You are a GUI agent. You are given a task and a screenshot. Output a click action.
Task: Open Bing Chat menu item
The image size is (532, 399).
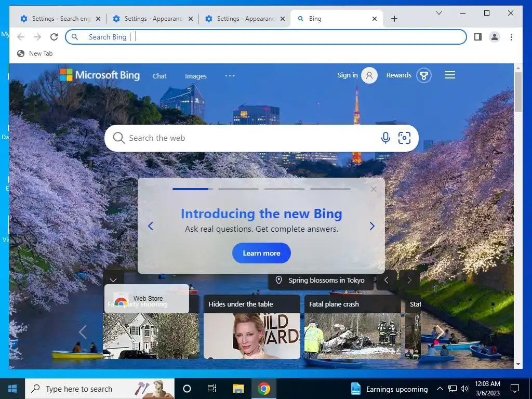(x=159, y=76)
